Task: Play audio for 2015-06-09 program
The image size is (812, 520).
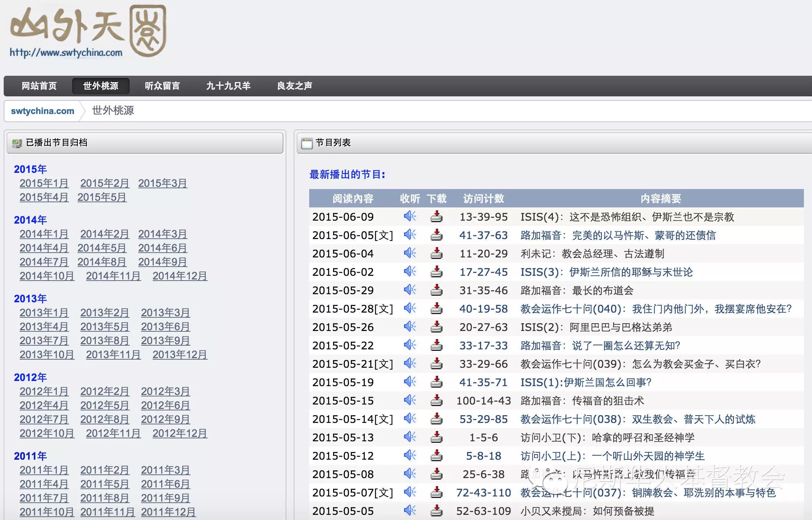Action: [x=410, y=216]
